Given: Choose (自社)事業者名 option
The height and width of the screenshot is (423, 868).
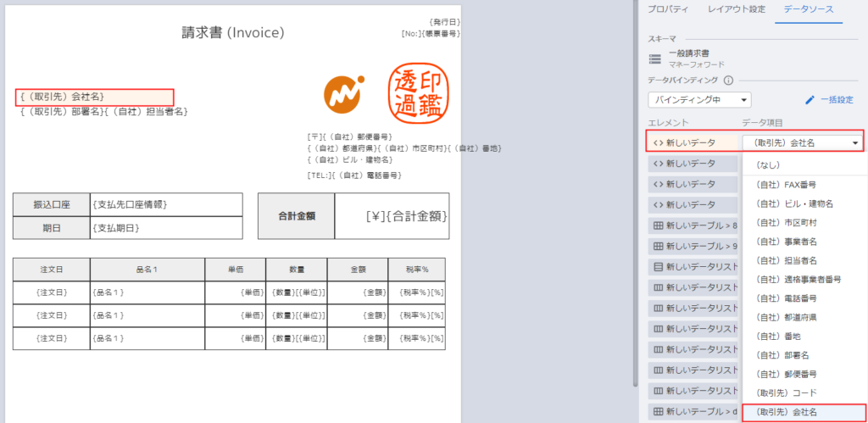Looking at the screenshot, I should tap(805, 242).
